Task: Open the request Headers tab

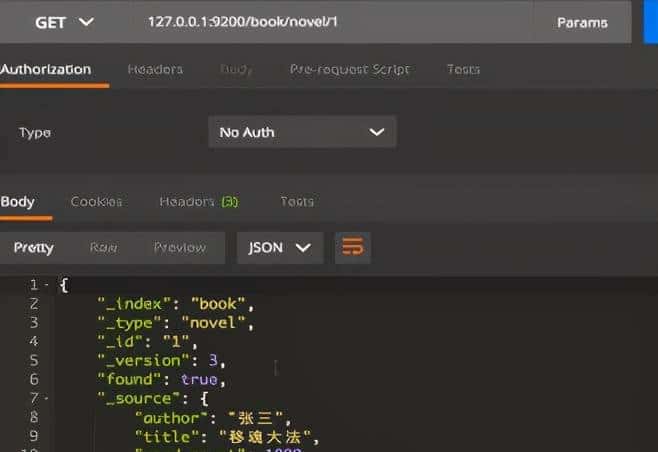Action: 155,69
